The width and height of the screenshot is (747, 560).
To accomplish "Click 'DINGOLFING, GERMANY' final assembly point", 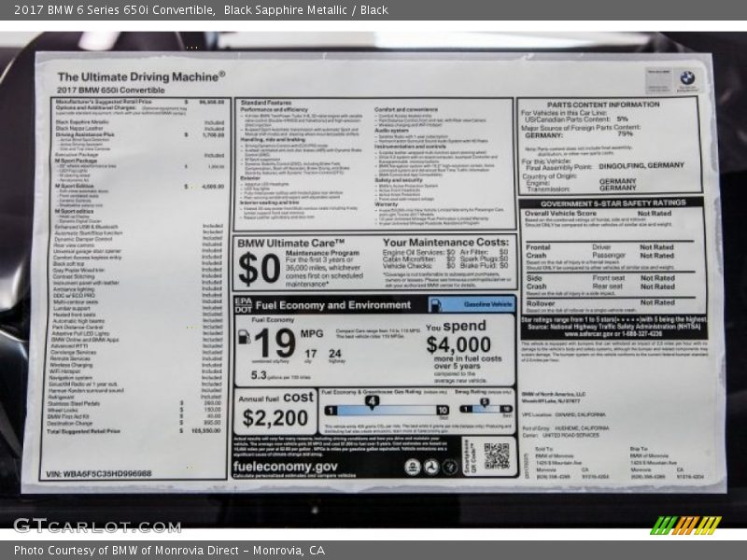I will [x=641, y=166].
